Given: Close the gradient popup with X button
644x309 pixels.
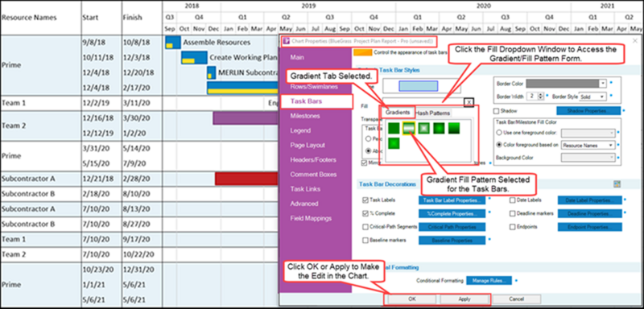Looking at the screenshot, I should point(469,102).
